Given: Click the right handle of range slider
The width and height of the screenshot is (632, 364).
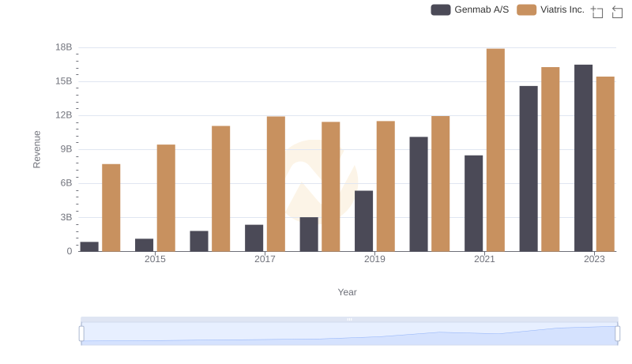Looking at the screenshot, I should pyautogui.click(x=618, y=334).
